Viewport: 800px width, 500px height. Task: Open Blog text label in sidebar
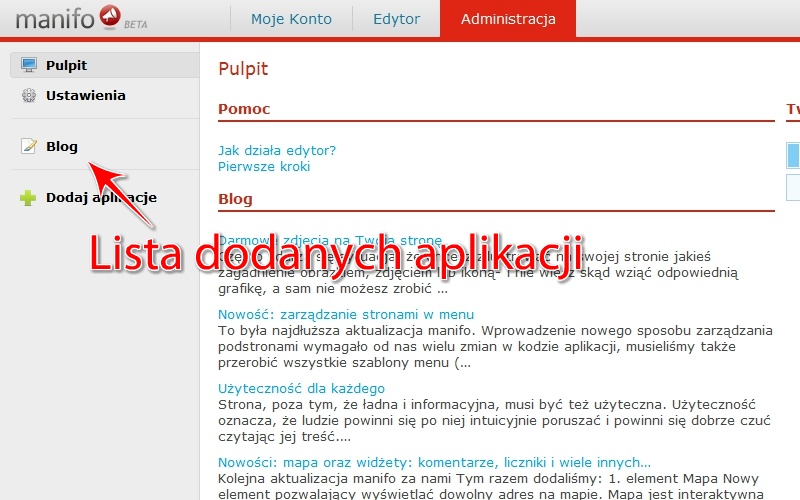click(62, 147)
